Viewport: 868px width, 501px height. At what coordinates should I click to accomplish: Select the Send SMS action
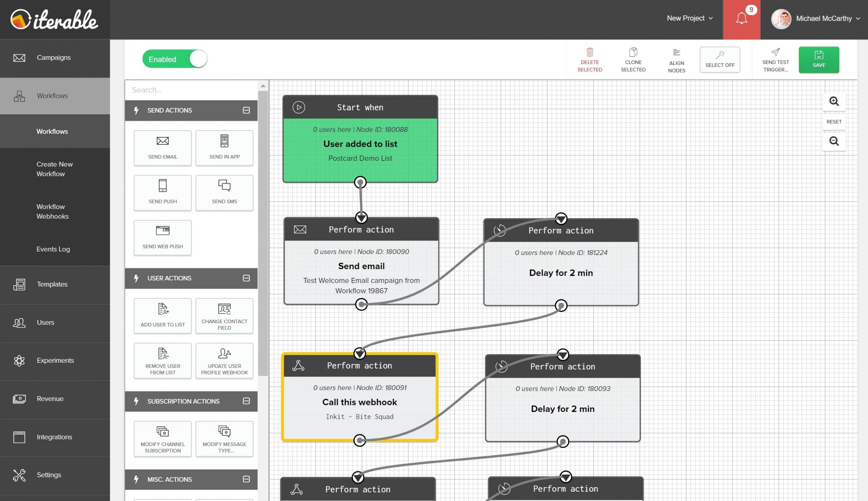224,193
